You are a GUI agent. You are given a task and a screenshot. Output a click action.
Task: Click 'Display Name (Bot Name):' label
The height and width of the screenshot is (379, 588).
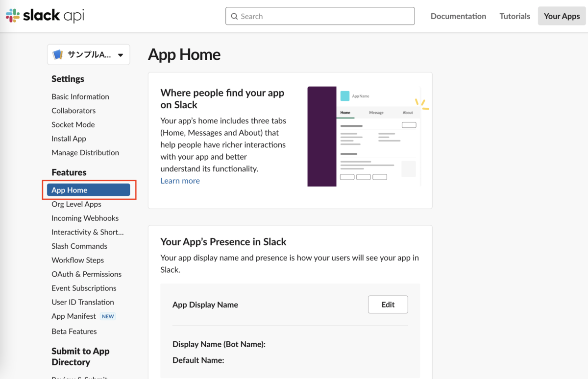click(x=219, y=344)
